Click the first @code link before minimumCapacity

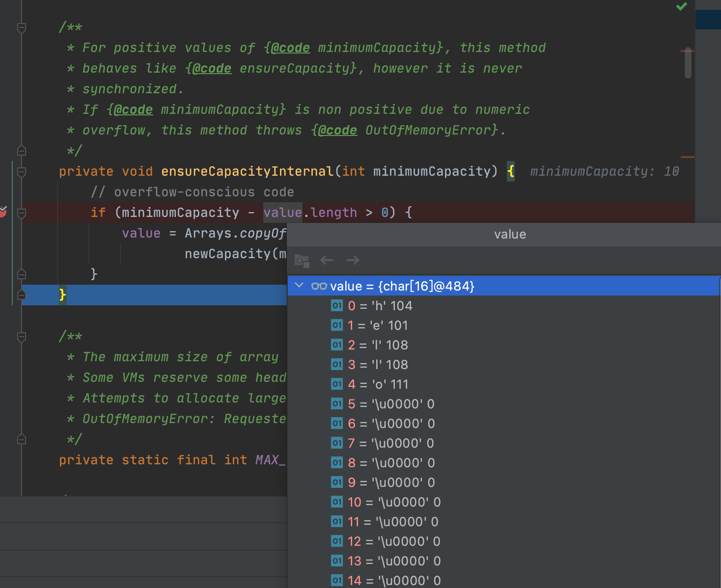click(x=290, y=48)
